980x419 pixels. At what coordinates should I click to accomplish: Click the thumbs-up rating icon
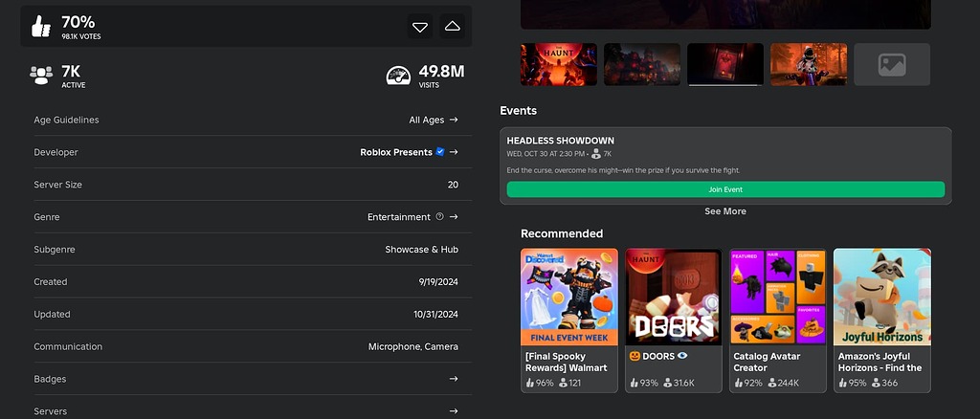pyautogui.click(x=41, y=26)
